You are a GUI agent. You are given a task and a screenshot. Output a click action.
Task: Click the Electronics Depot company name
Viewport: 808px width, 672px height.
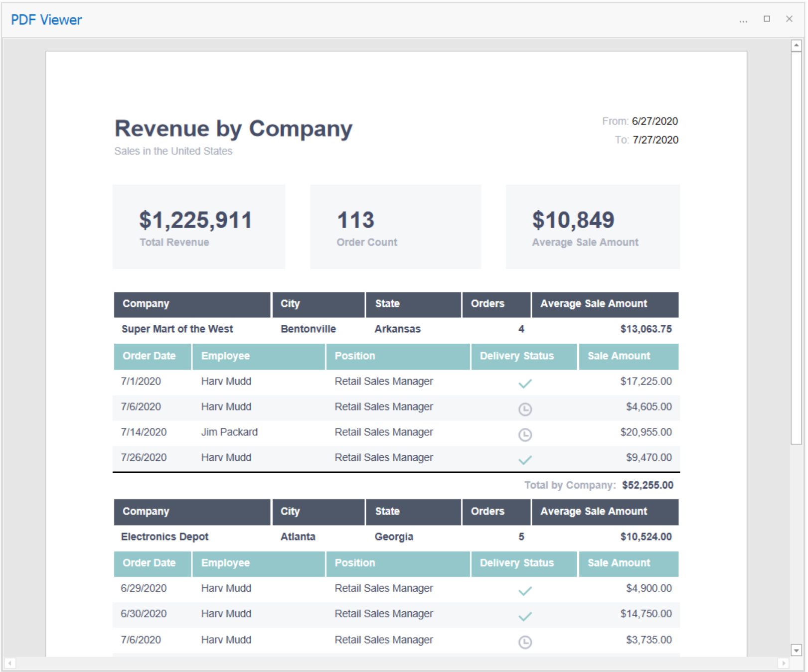coord(164,537)
